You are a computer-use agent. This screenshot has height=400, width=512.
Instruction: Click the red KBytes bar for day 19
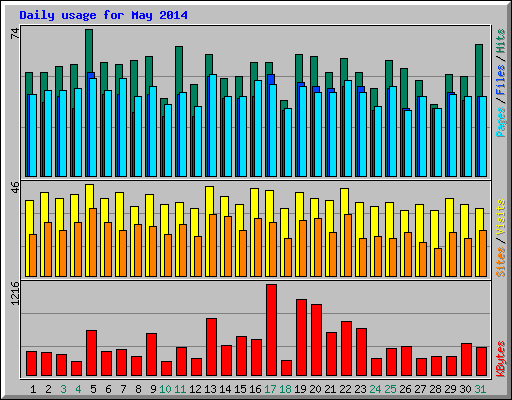[x=301, y=338]
